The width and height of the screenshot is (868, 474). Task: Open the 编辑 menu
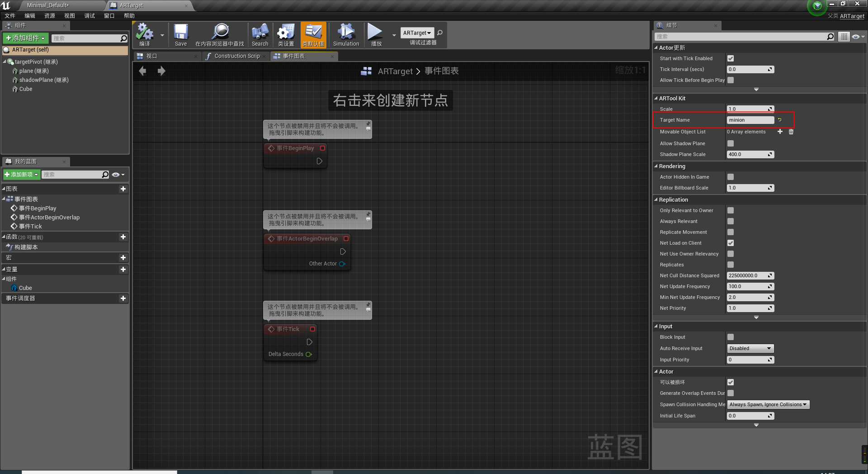pyautogui.click(x=29, y=15)
